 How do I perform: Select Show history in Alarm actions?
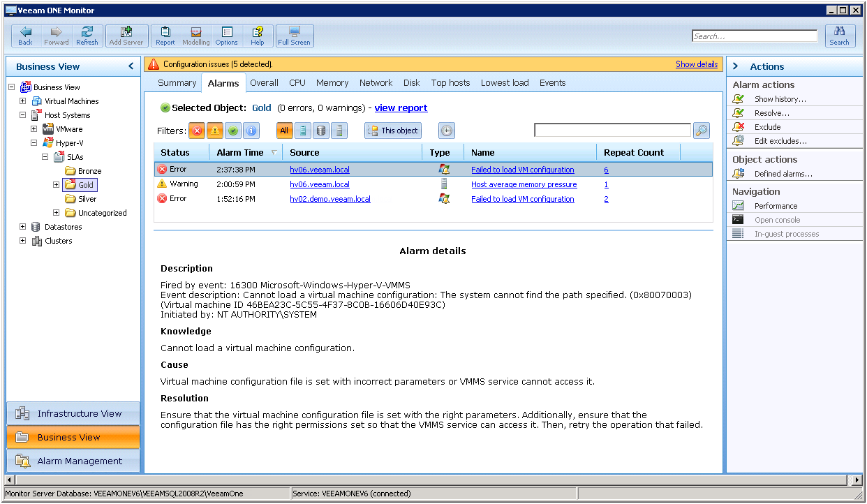click(780, 99)
